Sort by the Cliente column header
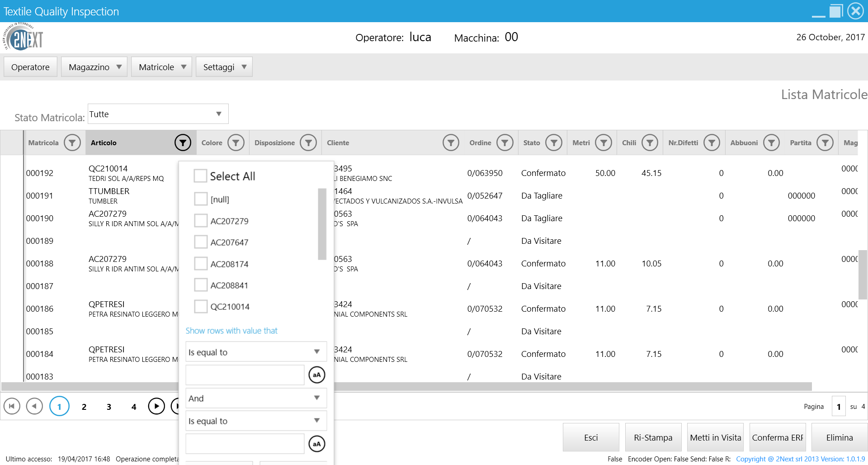The height and width of the screenshot is (465, 868). 338,142
